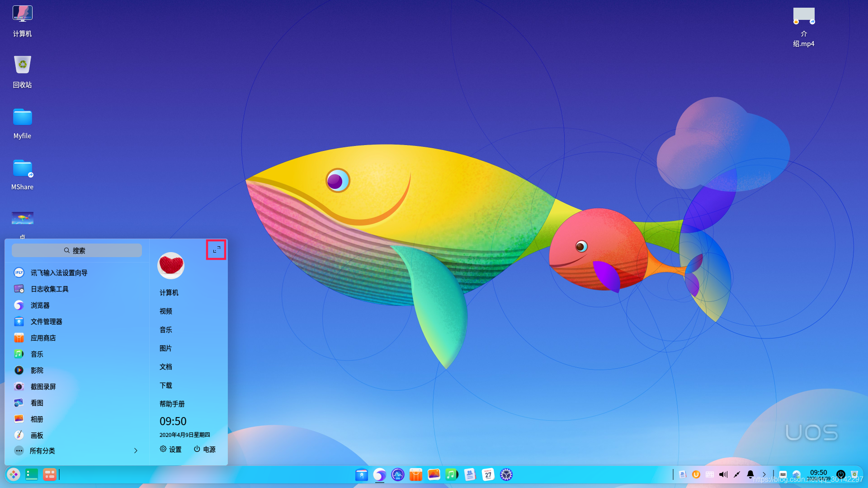This screenshot has height=488, width=868.
Task: Open App Store from the dock
Action: (416, 474)
